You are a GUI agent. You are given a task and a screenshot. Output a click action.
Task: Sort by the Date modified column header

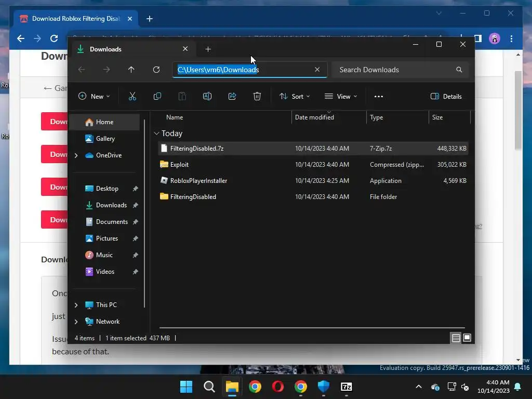328,117
